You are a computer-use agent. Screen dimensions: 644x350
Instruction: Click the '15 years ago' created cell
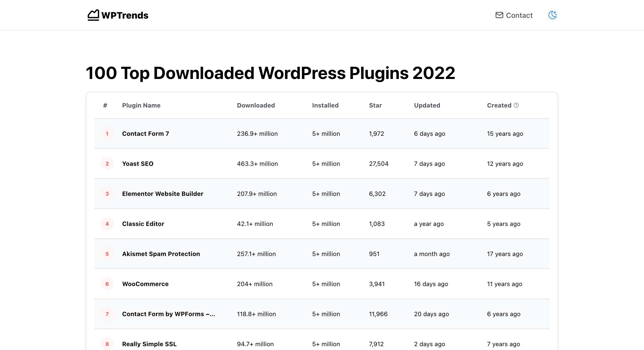[505, 134]
